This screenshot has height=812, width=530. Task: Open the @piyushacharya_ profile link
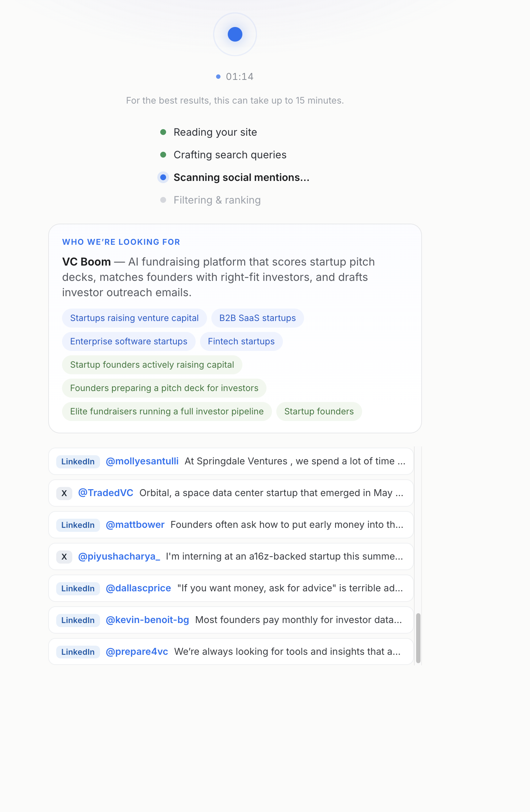point(119,557)
